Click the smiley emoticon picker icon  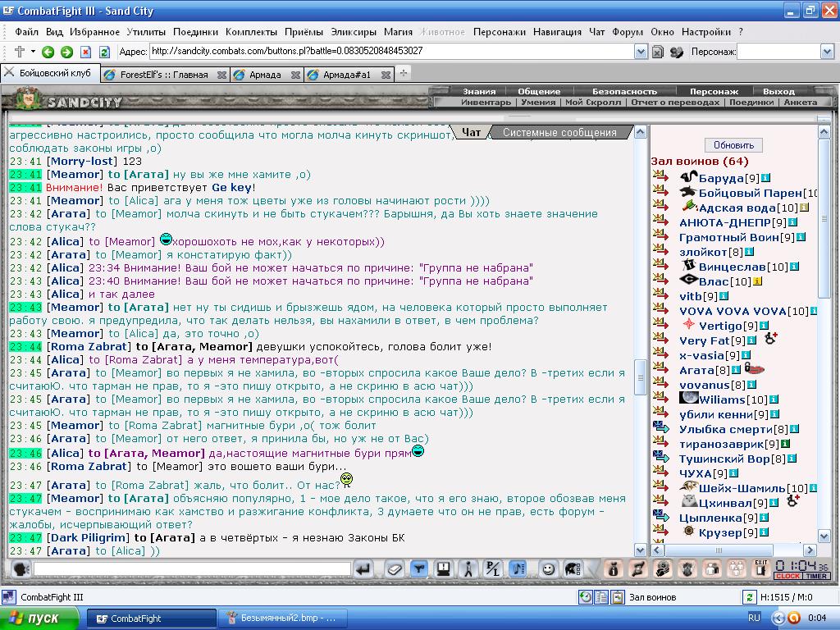tap(547, 569)
